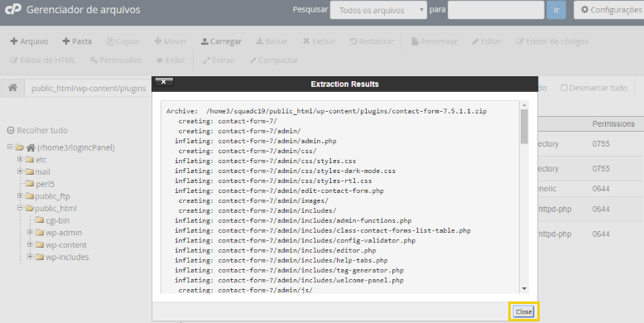Expand the mail folder node
The image size is (644, 323).
click(20, 171)
